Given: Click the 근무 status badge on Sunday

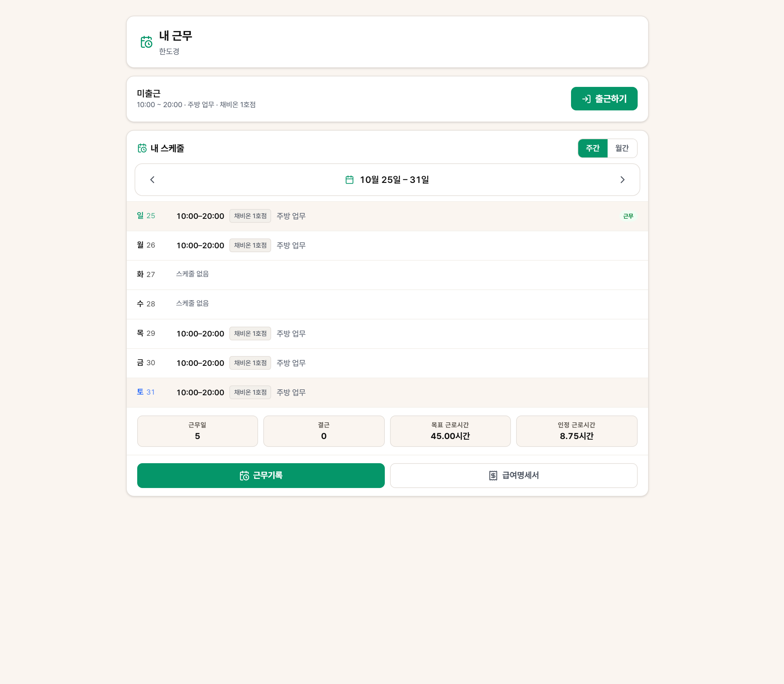Looking at the screenshot, I should coord(628,216).
